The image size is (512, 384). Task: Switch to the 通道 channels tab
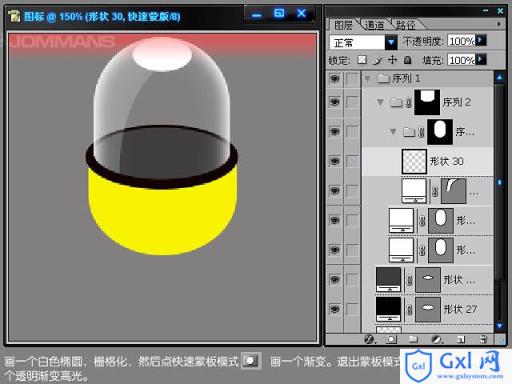click(374, 25)
